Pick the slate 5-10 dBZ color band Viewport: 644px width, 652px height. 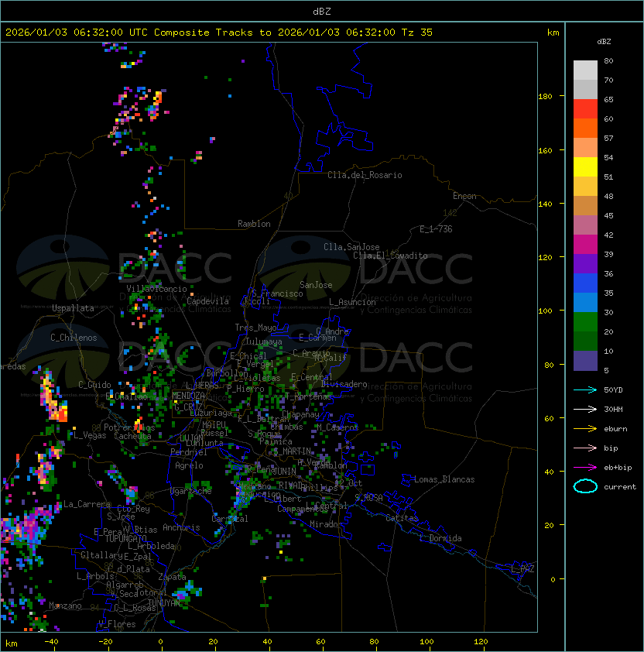(585, 361)
